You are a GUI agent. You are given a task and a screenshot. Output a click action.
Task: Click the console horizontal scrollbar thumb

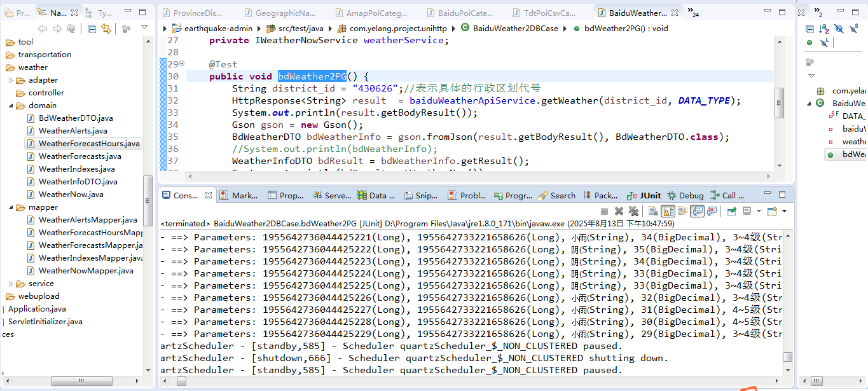pyautogui.click(x=181, y=381)
